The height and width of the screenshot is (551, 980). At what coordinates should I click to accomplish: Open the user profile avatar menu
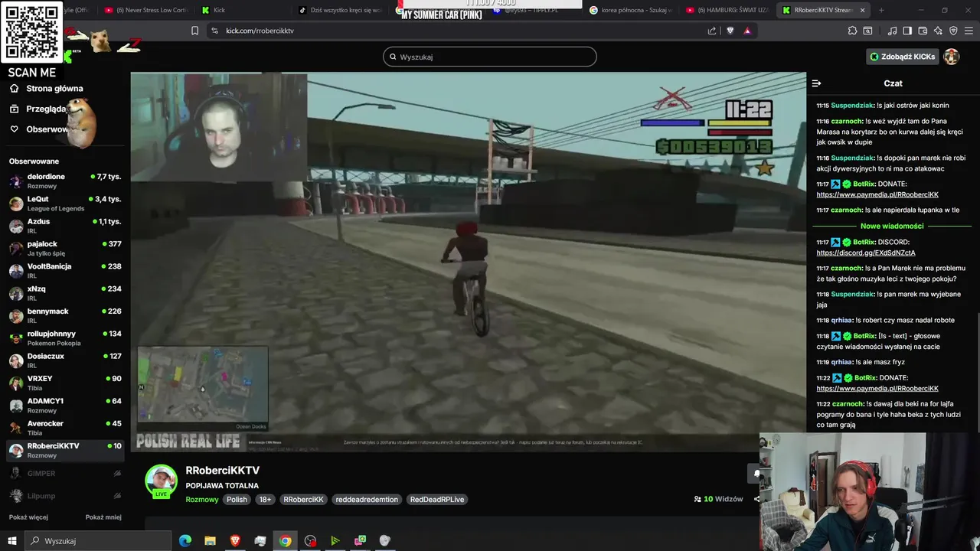point(951,57)
